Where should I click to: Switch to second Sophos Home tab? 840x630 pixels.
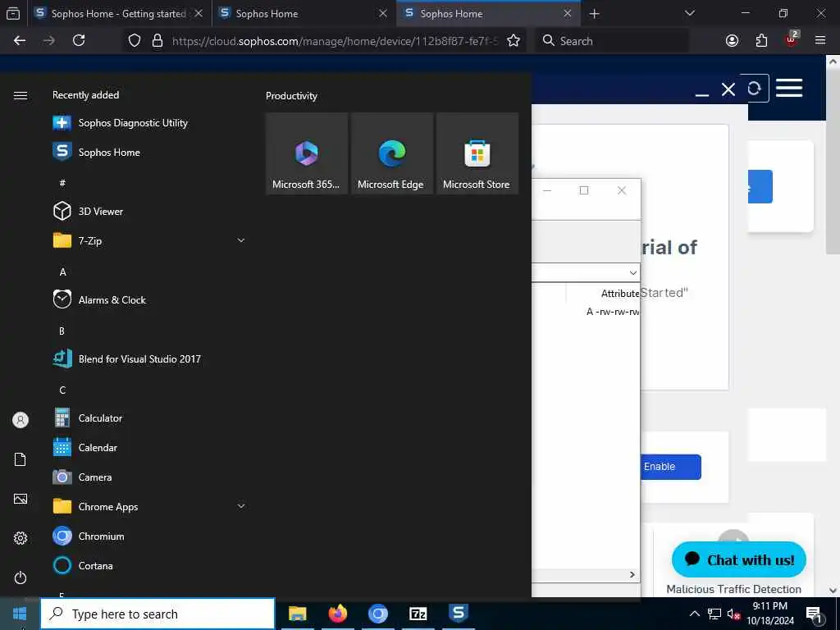[x=304, y=13]
